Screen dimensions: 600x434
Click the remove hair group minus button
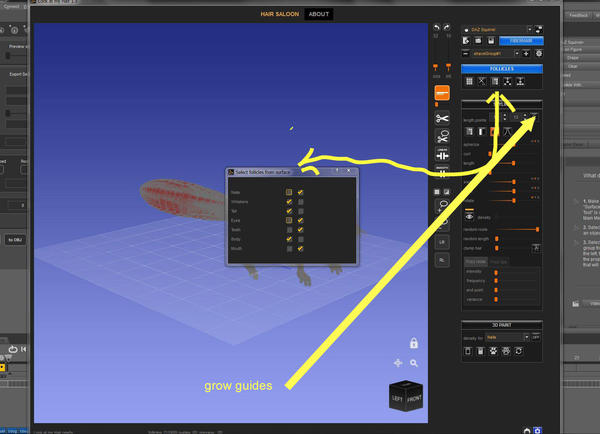coord(466,54)
